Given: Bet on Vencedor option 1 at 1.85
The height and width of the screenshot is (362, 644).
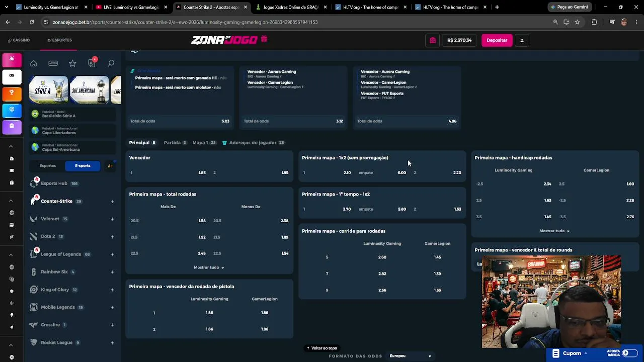Looking at the screenshot, I should [x=168, y=172].
